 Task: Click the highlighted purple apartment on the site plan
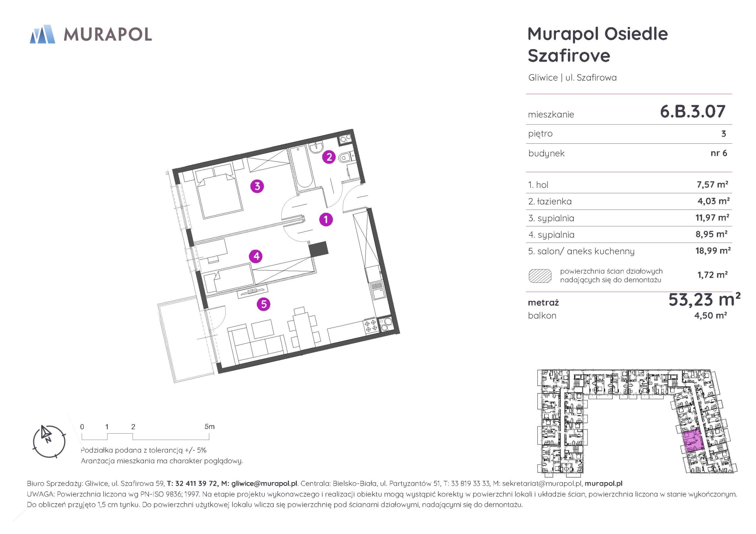(693, 441)
